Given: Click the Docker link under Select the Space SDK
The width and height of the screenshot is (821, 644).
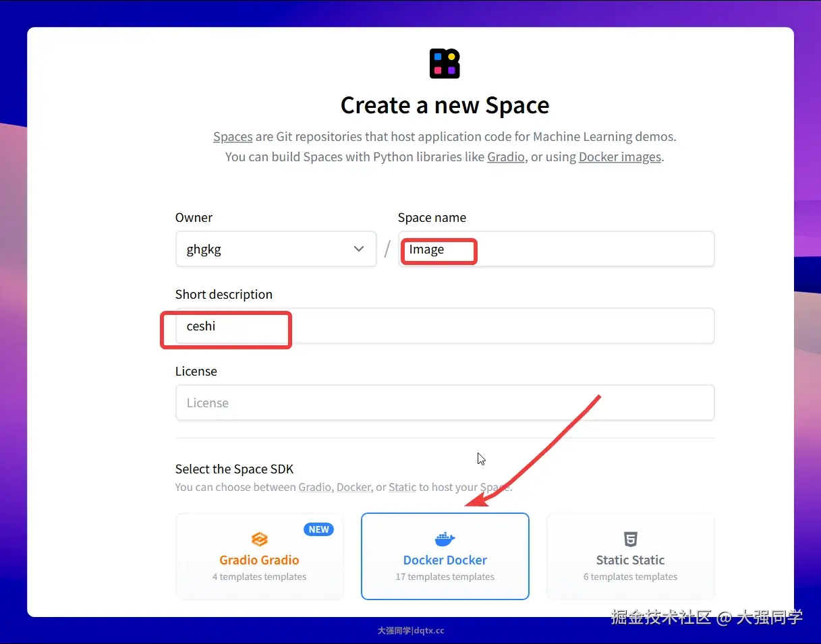Looking at the screenshot, I should pos(353,487).
